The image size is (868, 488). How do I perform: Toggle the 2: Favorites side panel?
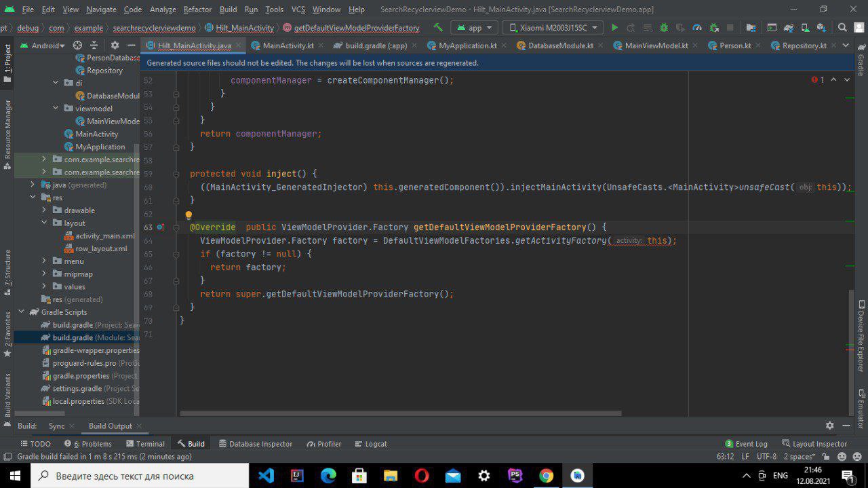coord(7,335)
